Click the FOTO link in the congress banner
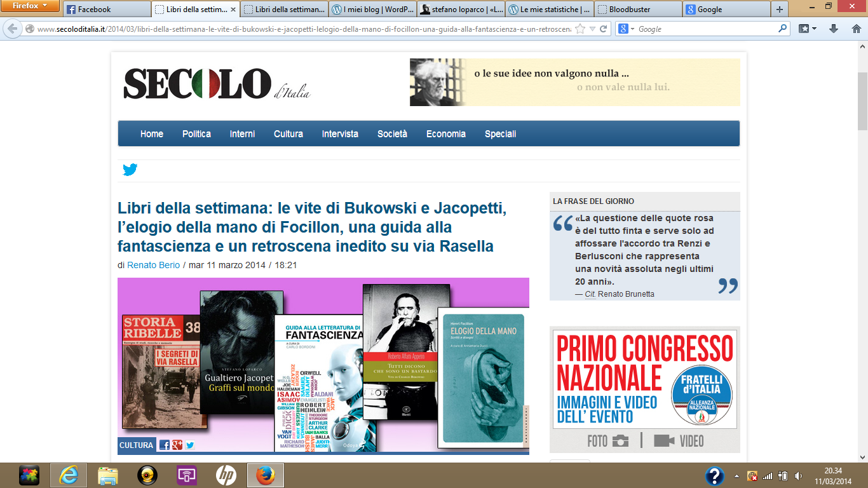Image resolution: width=868 pixels, height=488 pixels. click(x=607, y=441)
